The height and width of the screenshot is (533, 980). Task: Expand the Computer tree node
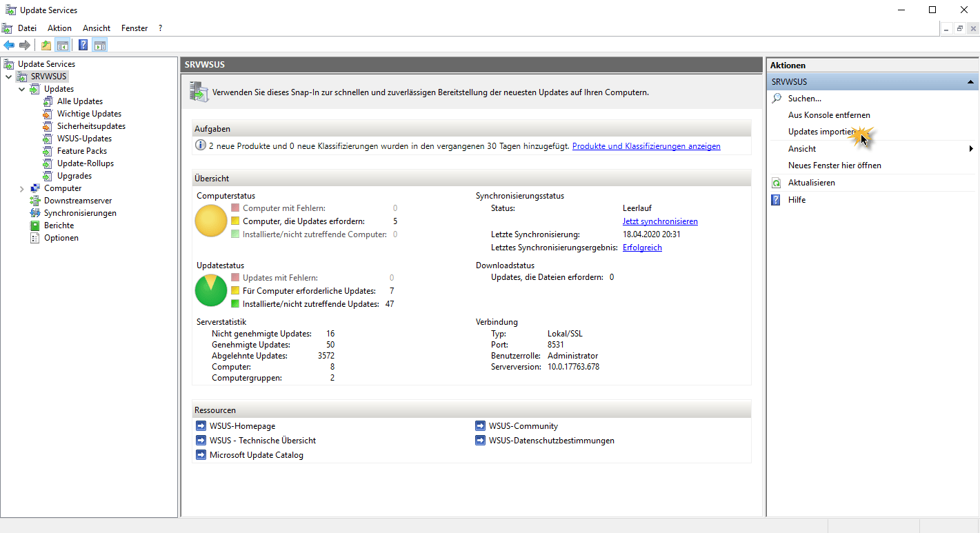tap(22, 188)
